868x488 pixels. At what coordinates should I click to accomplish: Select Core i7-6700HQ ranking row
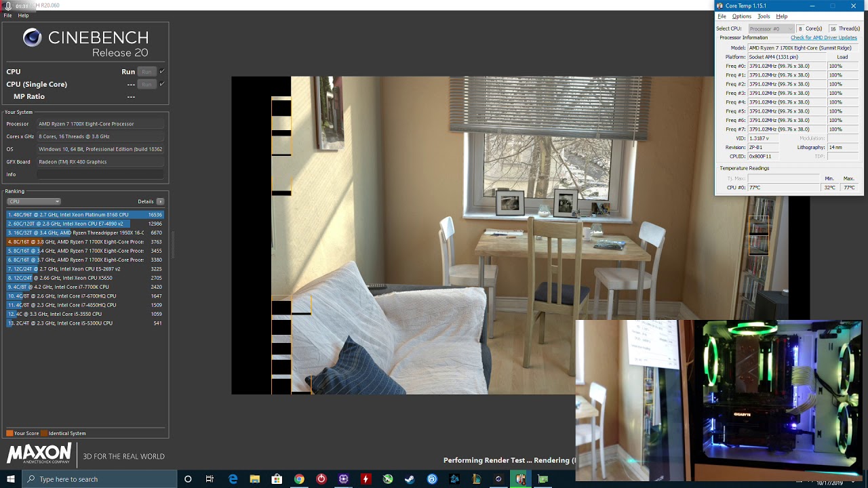[x=85, y=296]
